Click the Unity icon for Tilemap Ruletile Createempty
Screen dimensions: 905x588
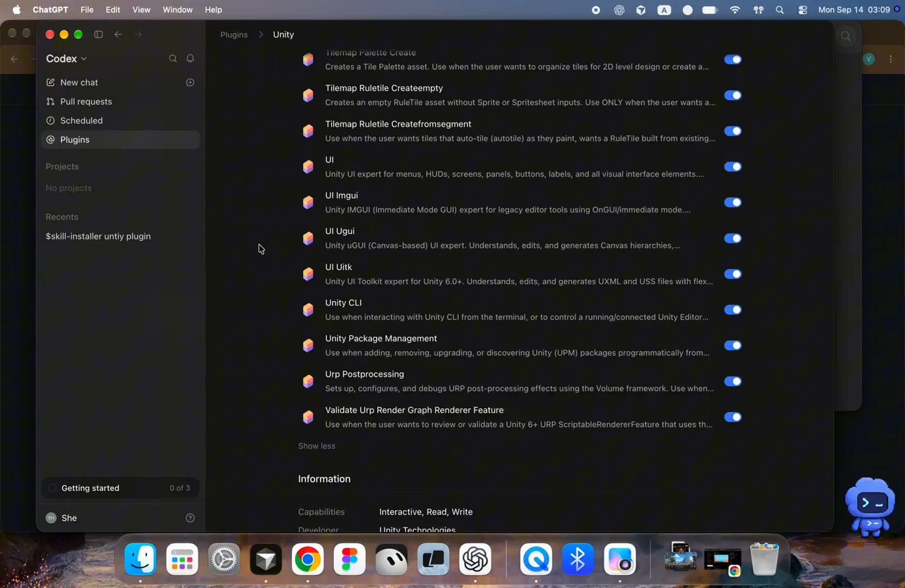(x=308, y=96)
